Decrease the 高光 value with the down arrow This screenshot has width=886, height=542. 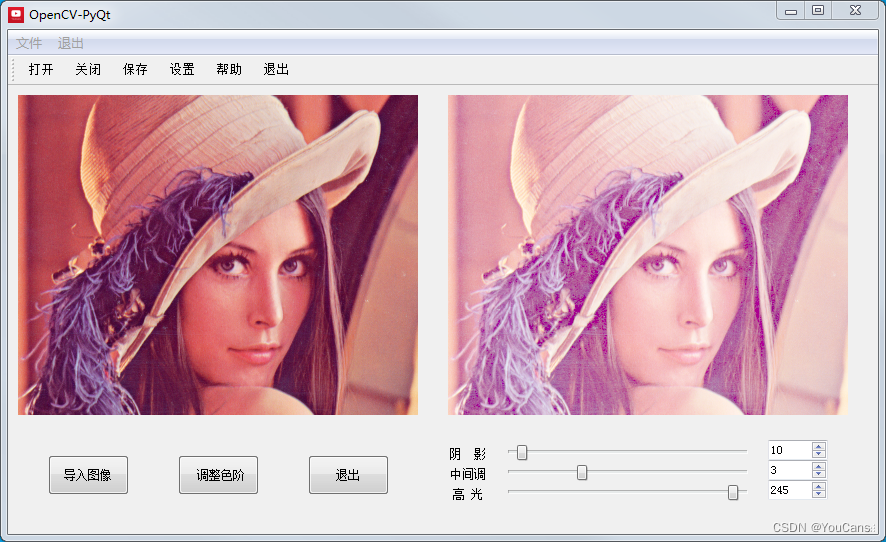point(819,494)
